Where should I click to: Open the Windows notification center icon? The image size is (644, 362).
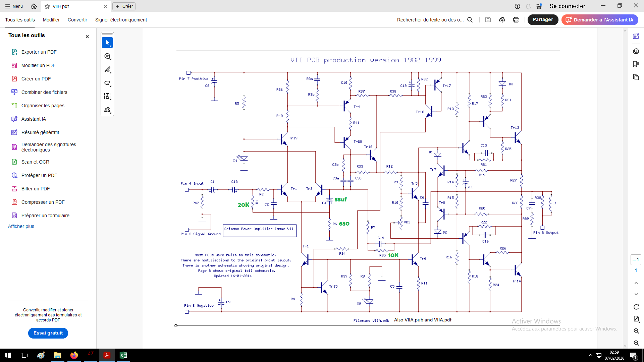coord(633,355)
